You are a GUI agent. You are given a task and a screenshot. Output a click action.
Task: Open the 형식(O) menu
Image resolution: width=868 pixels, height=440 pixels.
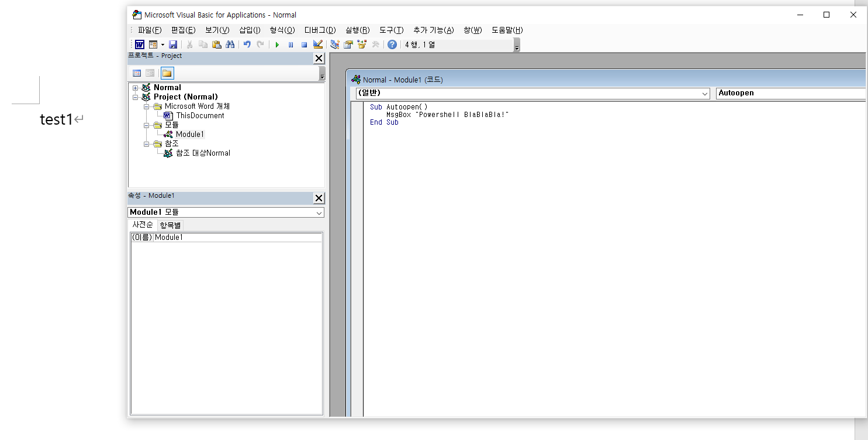[282, 30]
